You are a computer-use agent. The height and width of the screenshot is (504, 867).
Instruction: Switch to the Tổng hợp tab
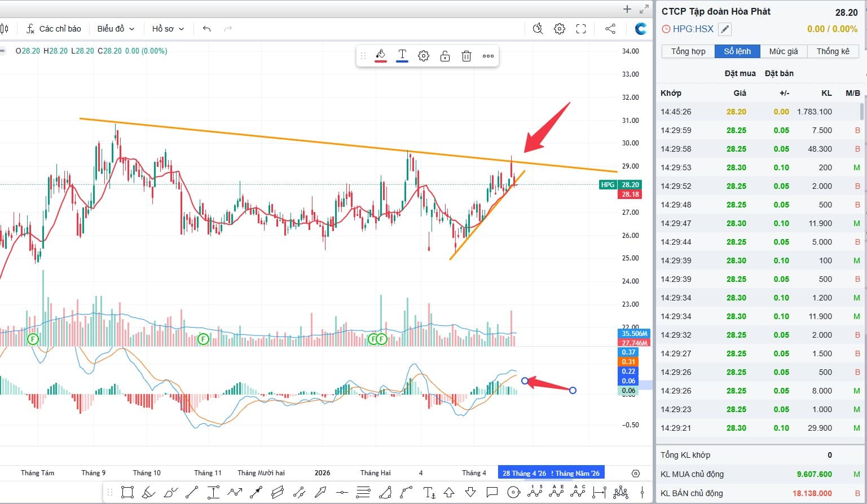coord(688,51)
